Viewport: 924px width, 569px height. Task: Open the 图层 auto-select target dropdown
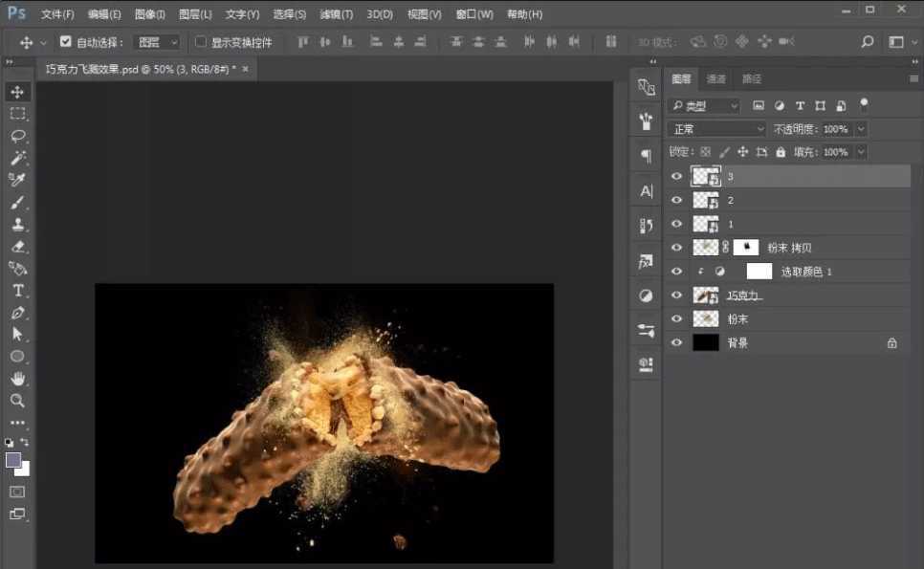157,42
